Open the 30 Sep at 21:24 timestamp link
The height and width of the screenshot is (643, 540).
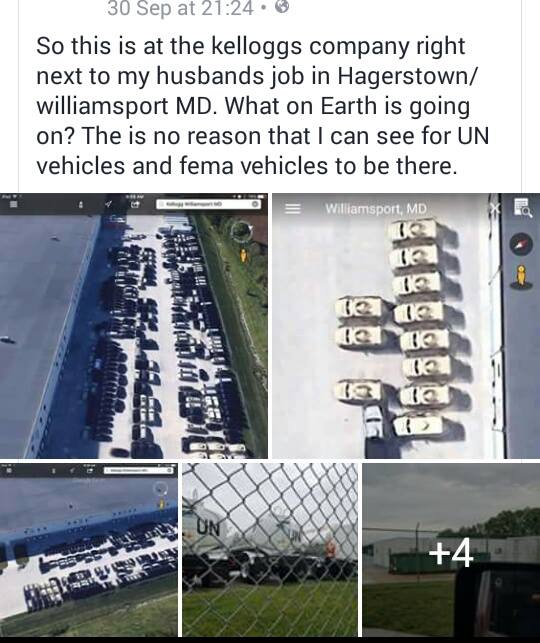(180, 8)
